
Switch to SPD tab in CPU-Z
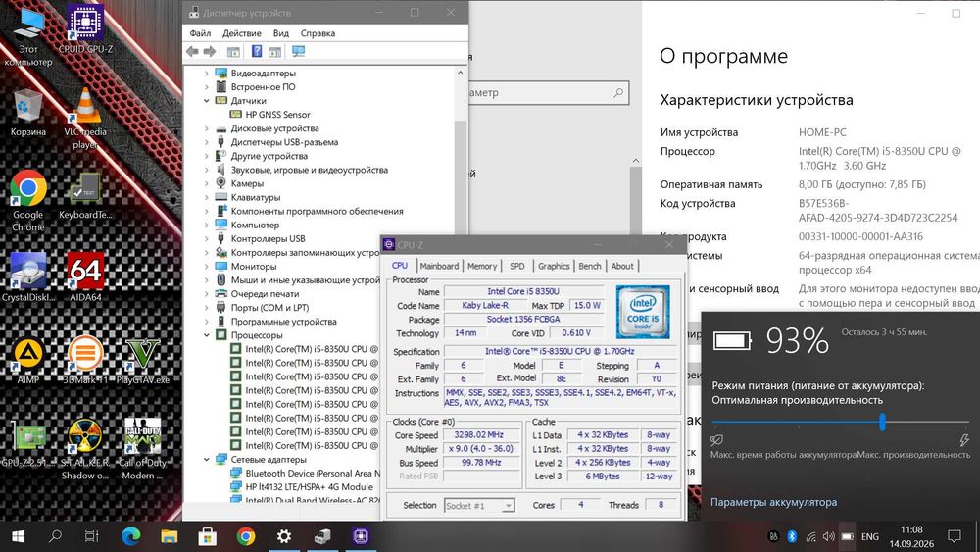(516, 266)
